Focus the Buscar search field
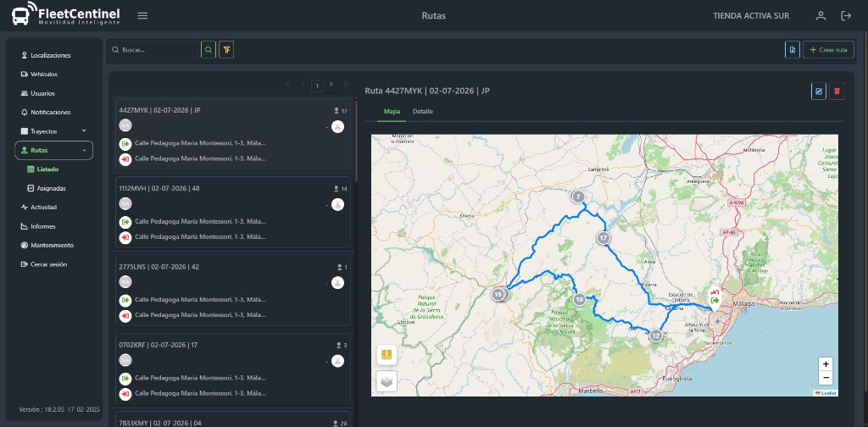Screen dimensions: 868x427 (x=153, y=50)
